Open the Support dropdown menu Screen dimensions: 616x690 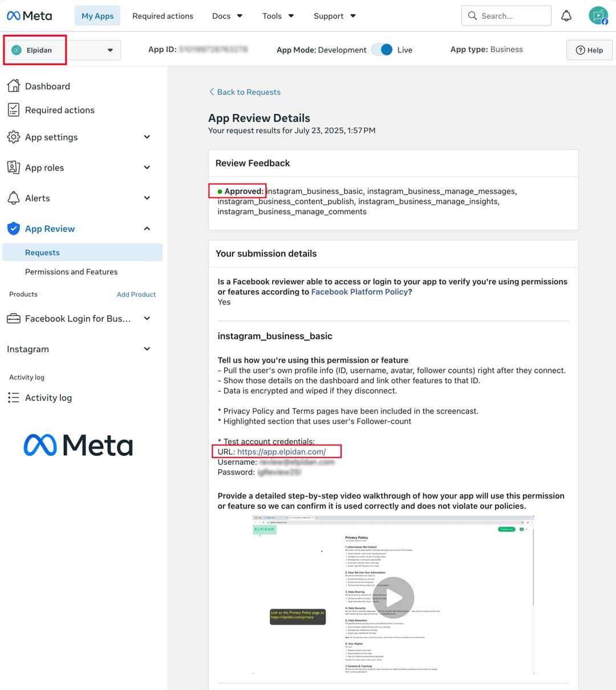click(334, 16)
